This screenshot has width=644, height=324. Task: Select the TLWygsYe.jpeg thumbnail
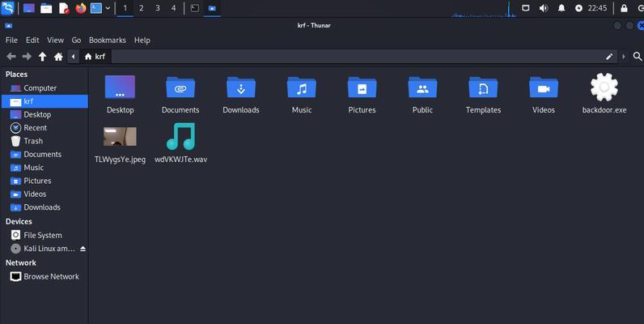coord(120,137)
